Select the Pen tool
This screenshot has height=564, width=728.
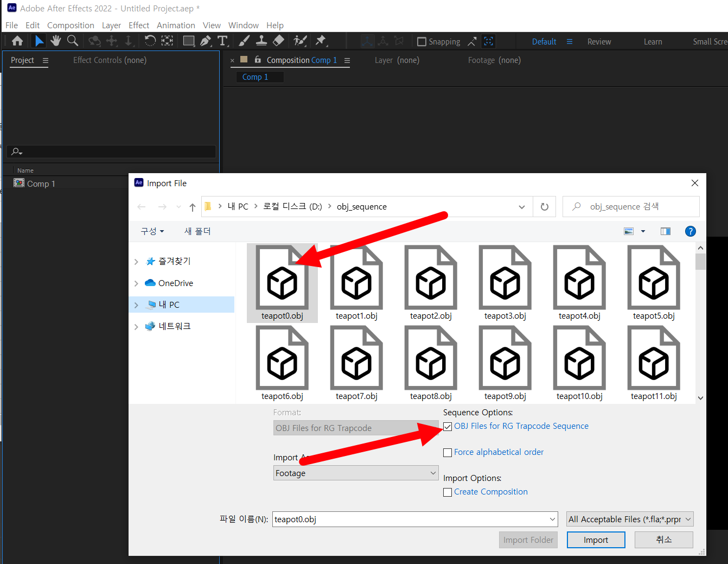tap(206, 41)
